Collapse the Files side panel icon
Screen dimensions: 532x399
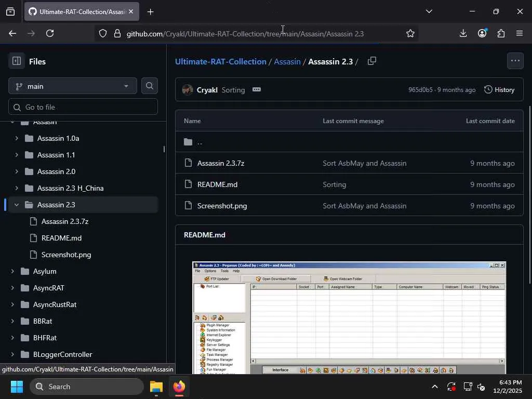point(17,61)
